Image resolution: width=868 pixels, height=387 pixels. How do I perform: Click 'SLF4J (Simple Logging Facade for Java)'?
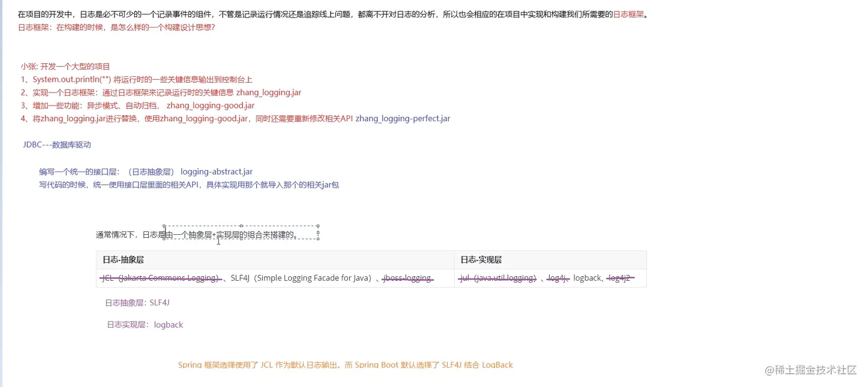[x=303, y=278]
